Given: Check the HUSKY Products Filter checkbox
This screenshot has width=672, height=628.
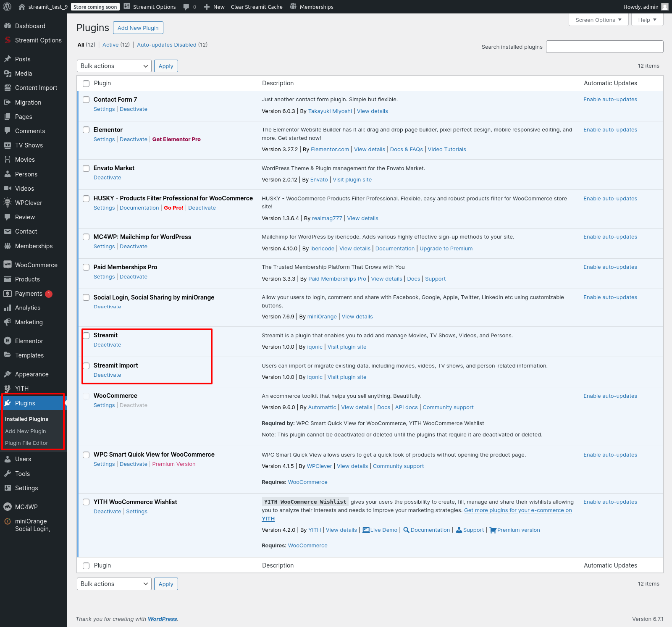Looking at the screenshot, I should coord(86,199).
